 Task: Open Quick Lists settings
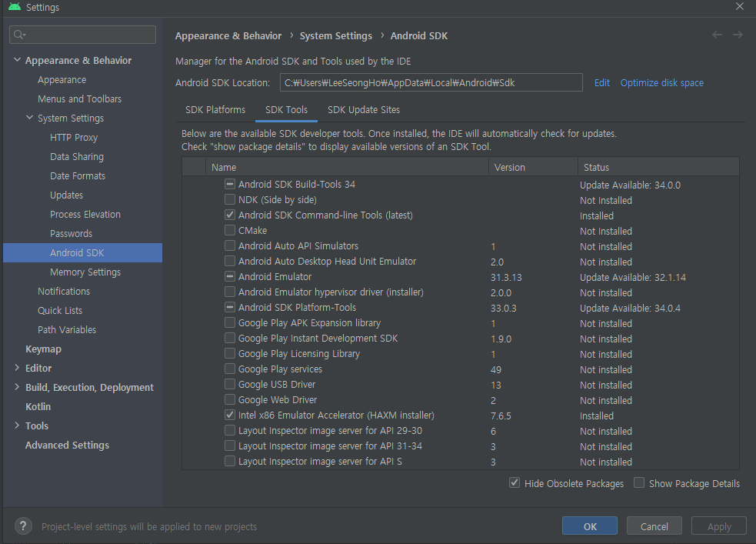point(60,311)
